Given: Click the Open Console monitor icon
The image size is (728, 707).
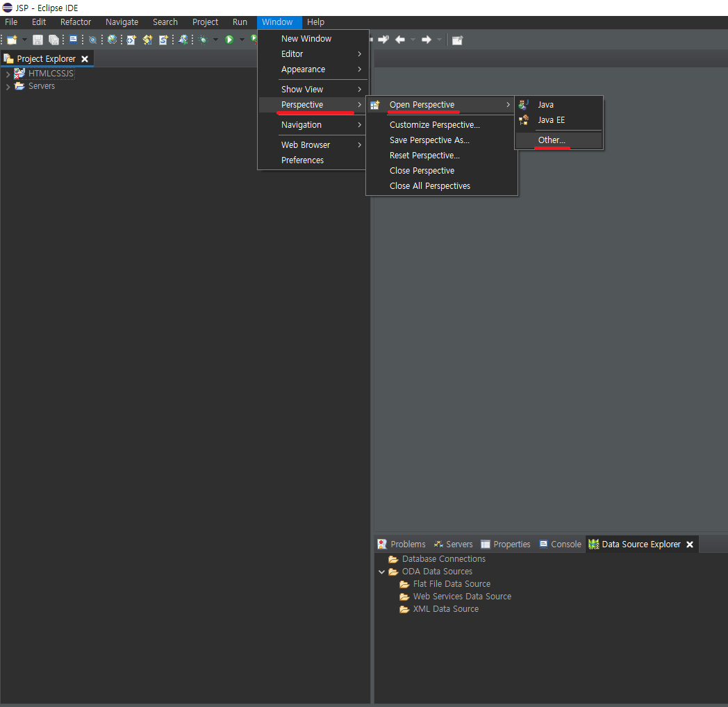Looking at the screenshot, I should [74, 40].
